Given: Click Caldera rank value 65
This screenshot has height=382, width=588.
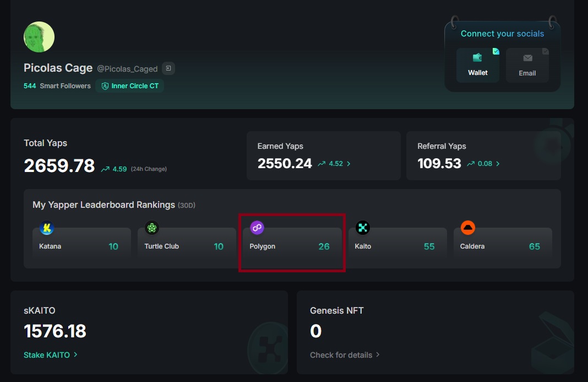Looking at the screenshot, I should 535,246.
